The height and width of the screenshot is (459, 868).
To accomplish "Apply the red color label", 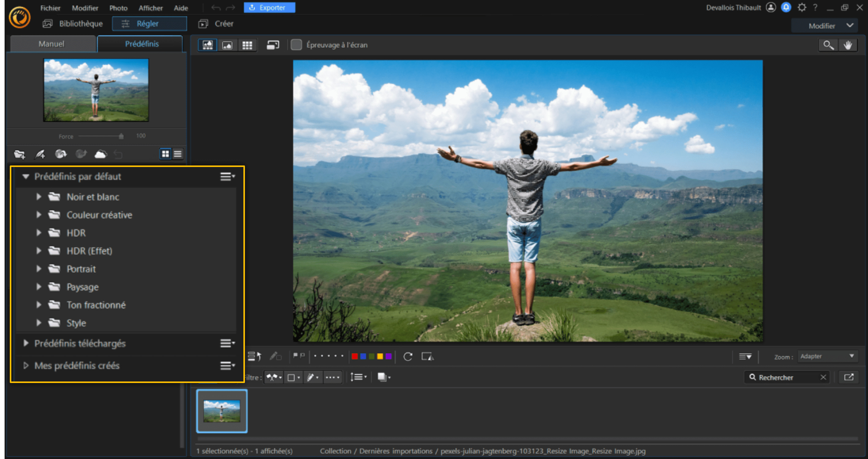I will click(355, 356).
